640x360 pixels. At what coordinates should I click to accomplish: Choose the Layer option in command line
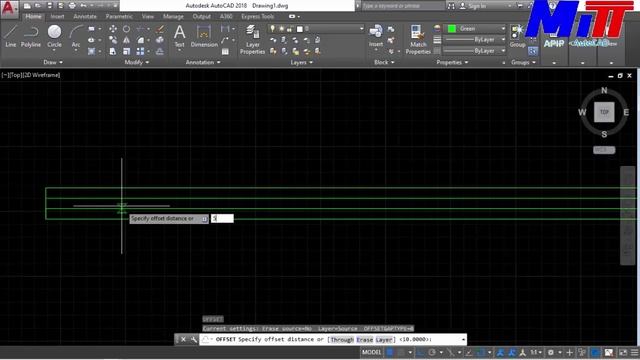coord(384,340)
